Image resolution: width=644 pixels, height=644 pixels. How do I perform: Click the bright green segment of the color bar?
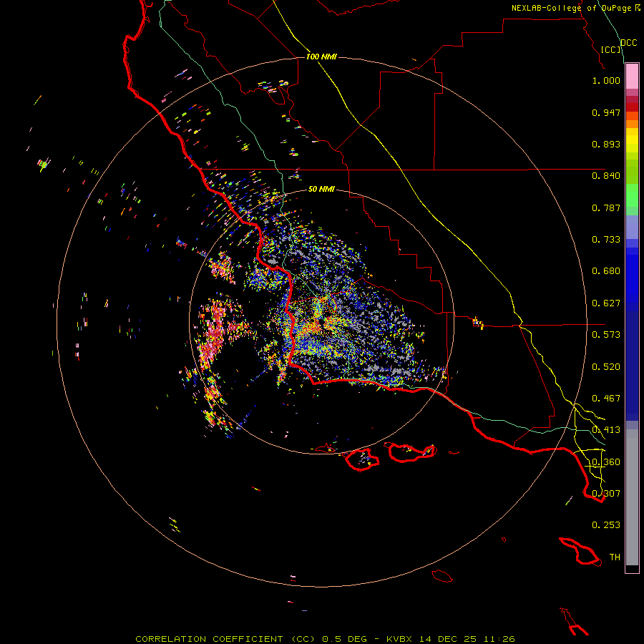[632, 195]
